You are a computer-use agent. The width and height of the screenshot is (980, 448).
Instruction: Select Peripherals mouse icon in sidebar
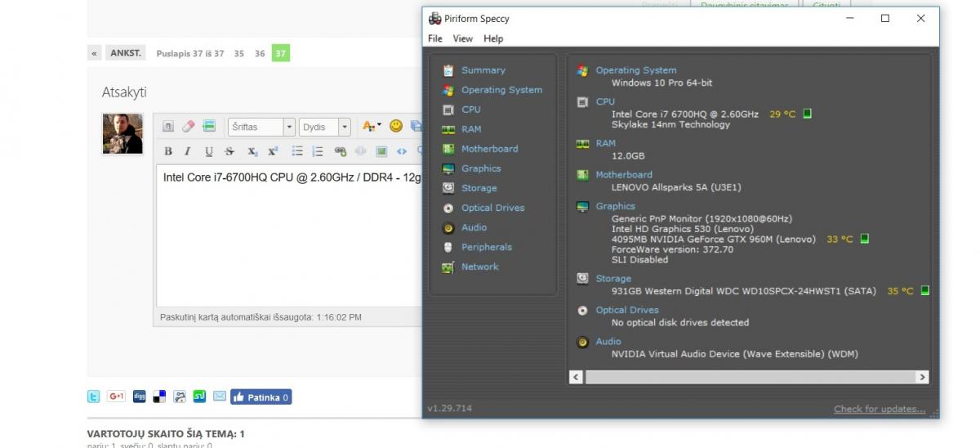[448, 247]
